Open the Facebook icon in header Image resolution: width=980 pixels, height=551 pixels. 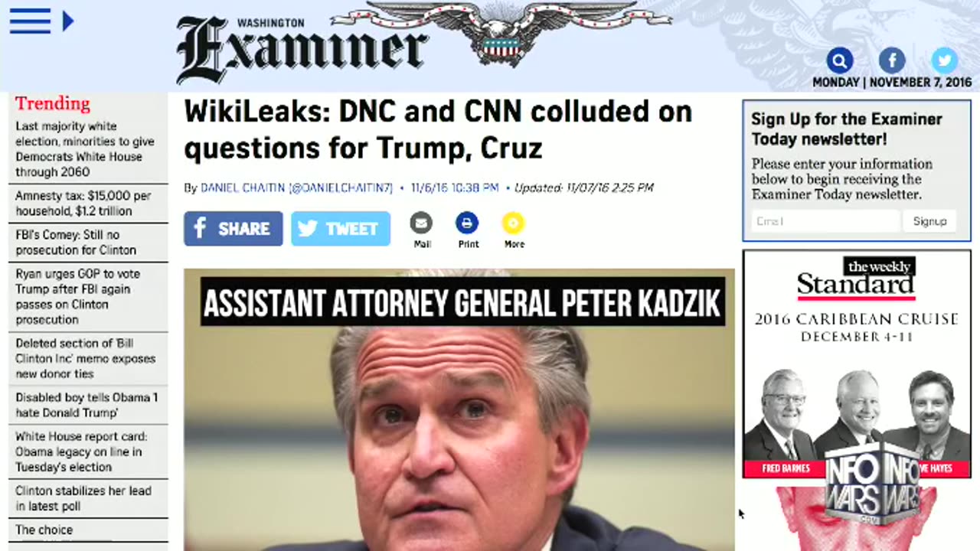coord(892,60)
